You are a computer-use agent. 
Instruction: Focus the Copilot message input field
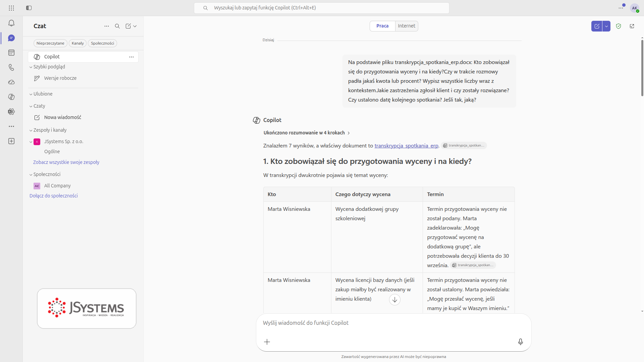point(393,323)
